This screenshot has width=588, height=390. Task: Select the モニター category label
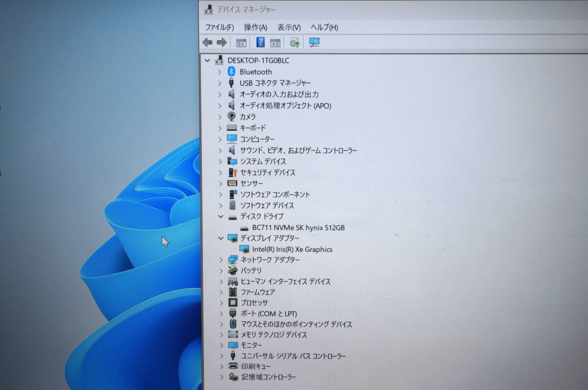(x=251, y=345)
